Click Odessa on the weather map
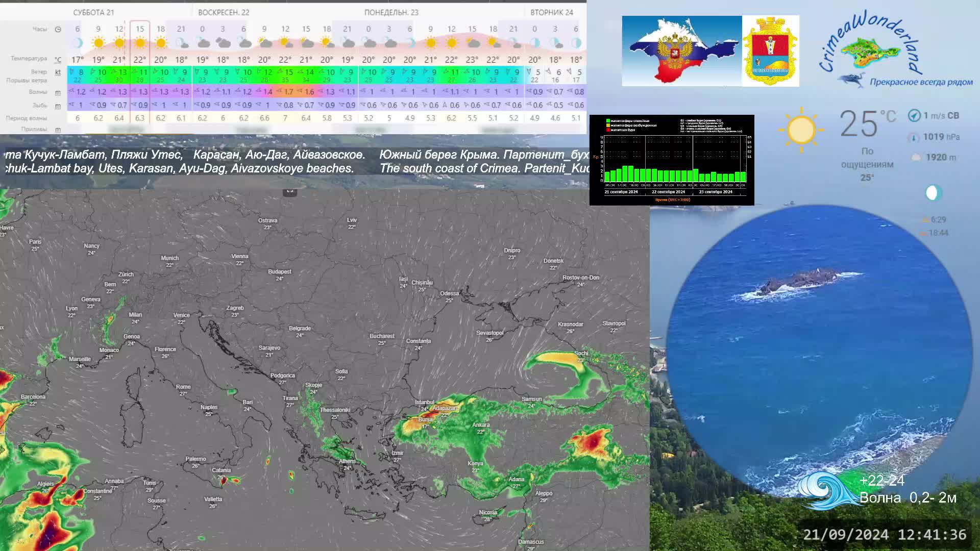The width and height of the screenshot is (980, 551). coord(449,296)
